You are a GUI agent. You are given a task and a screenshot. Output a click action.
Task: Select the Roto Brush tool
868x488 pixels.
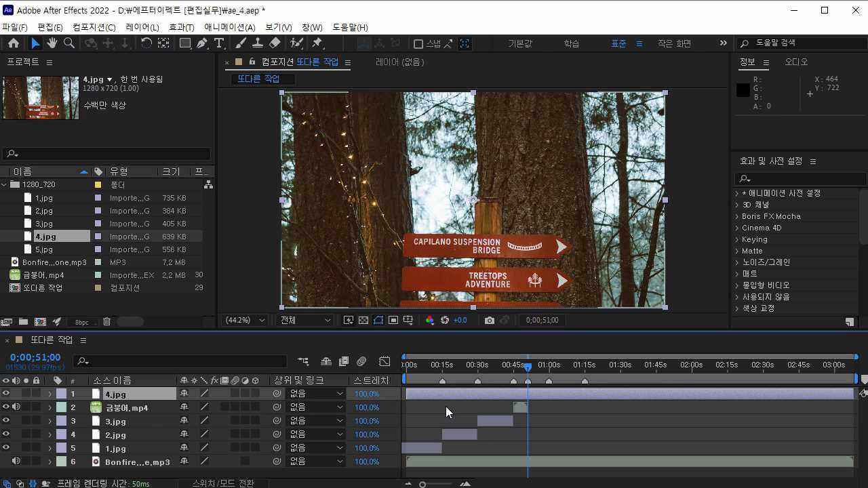[x=296, y=43]
